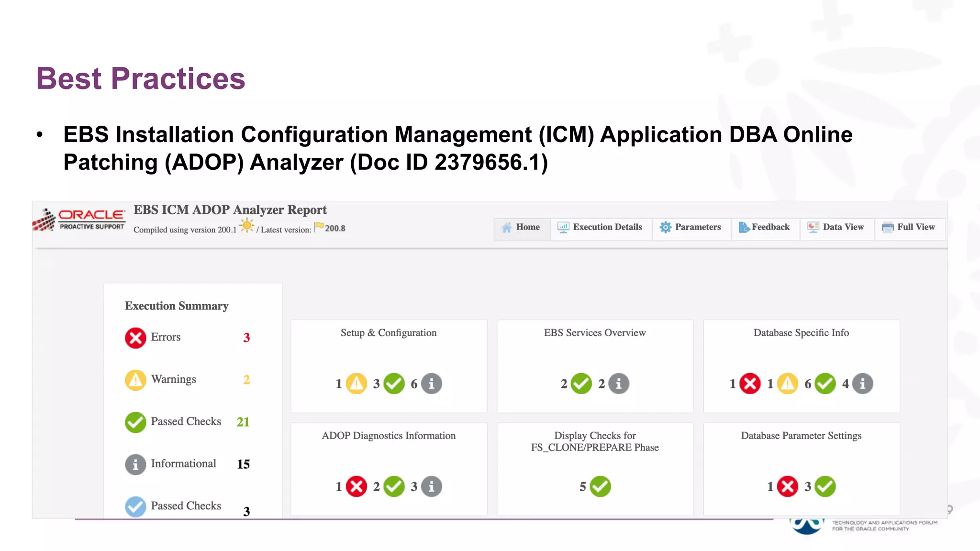Click the Full View printer icon
This screenshot has width=980, height=551.
(888, 228)
